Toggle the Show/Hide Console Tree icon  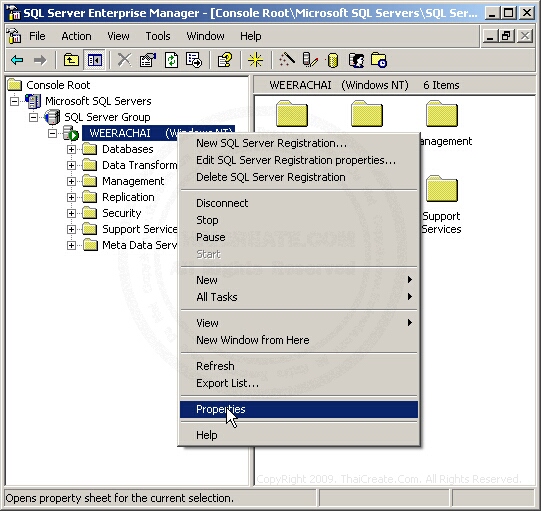[x=95, y=60]
